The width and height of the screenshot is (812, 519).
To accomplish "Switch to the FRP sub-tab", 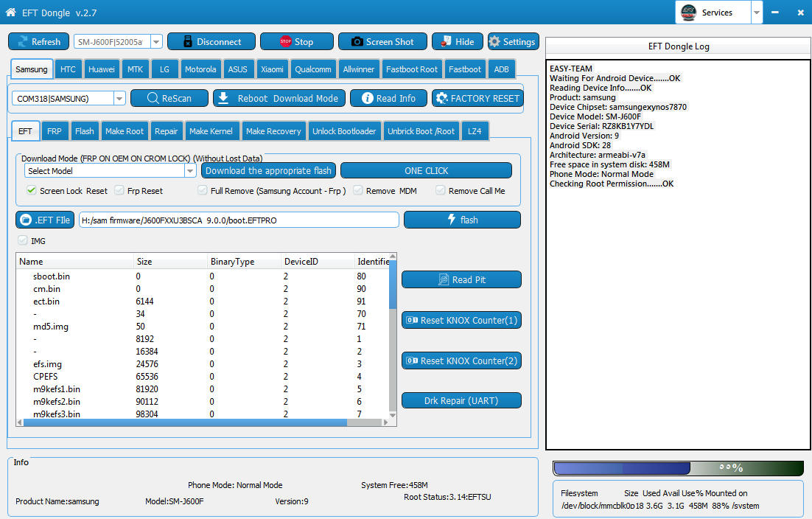I will (55, 131).
